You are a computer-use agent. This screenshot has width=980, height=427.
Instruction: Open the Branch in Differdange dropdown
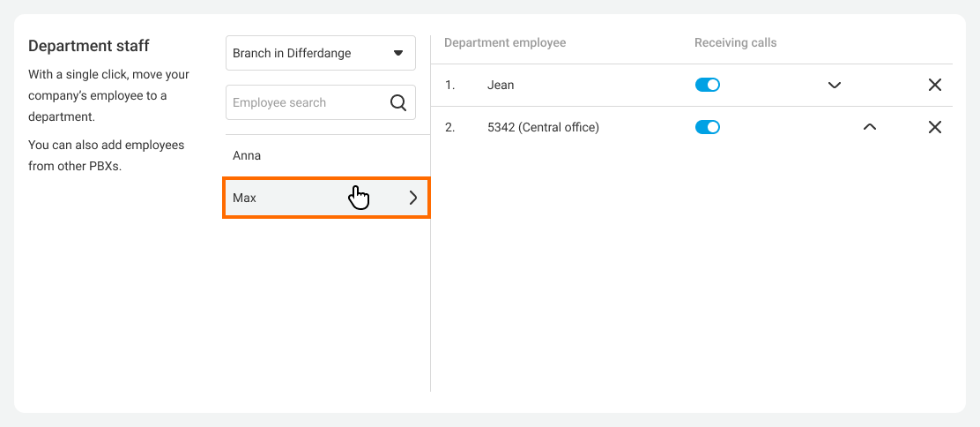click(x=320, y=53)
